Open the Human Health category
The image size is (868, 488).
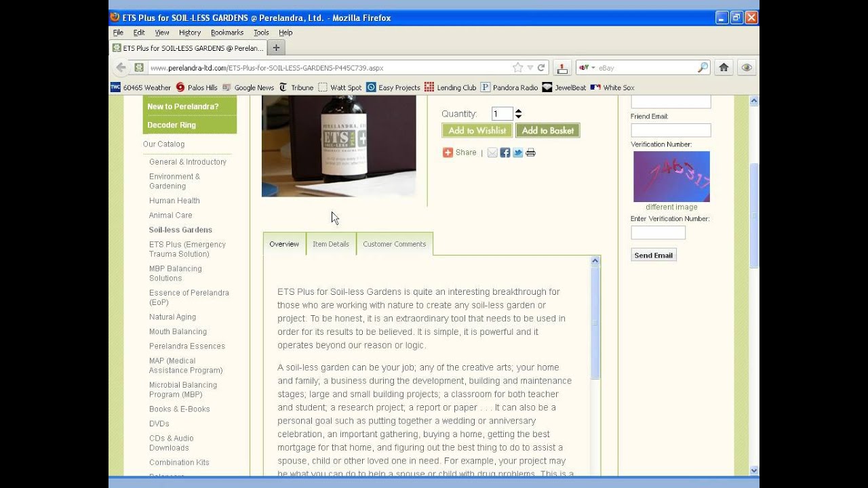click(x=174, y=201)
